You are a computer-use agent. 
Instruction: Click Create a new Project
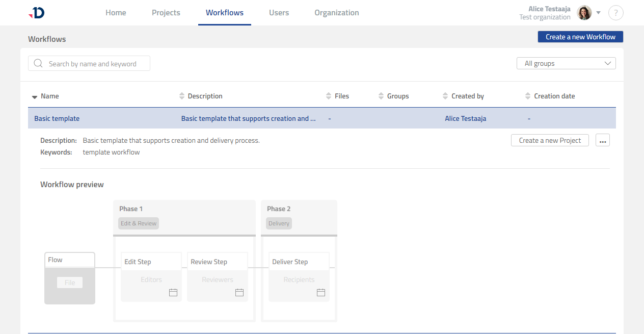(550, 140)
